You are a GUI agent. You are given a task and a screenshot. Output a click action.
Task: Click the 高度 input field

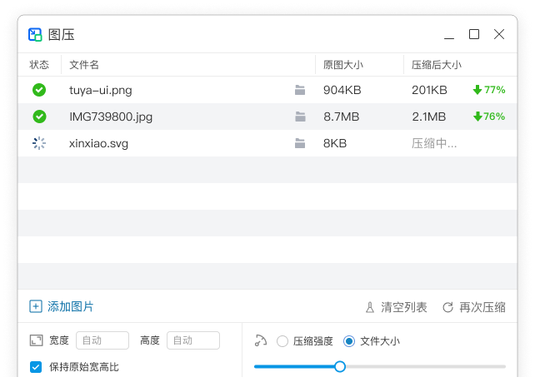click(x=193, y=340)
